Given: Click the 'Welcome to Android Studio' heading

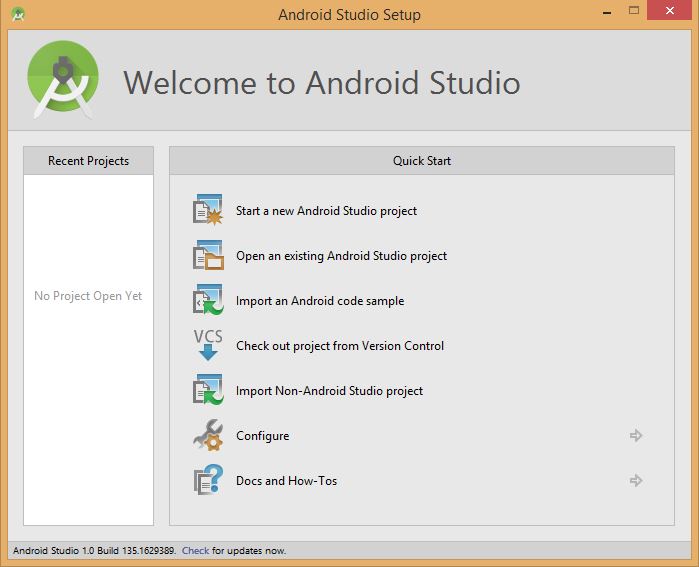Looking at the screenshot, I should (x=322, y=83).
